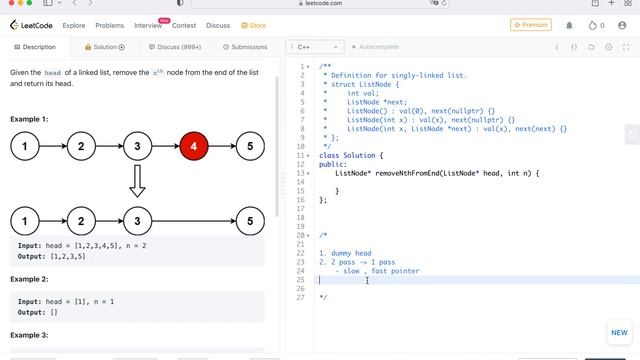Open the notifications bell
The width and height of the screenshot is (640, 360).
(x=569, y=25)
